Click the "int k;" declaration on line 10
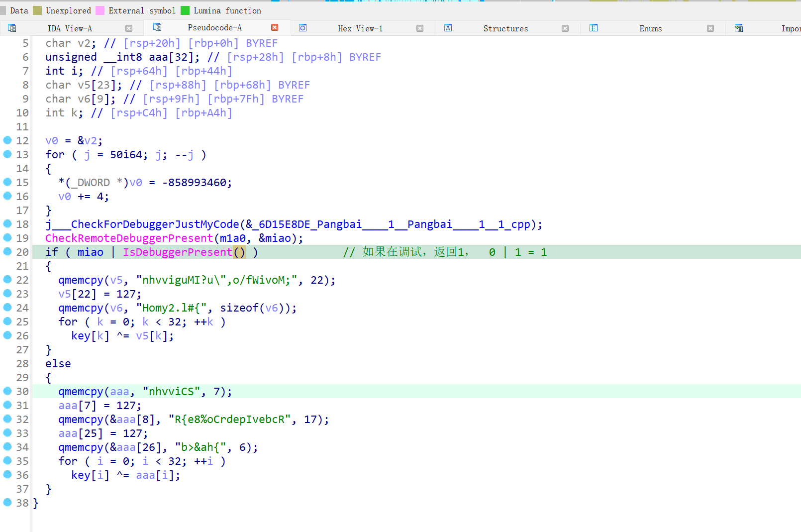The width and height of the screenshot is (801, 532). 65,113
